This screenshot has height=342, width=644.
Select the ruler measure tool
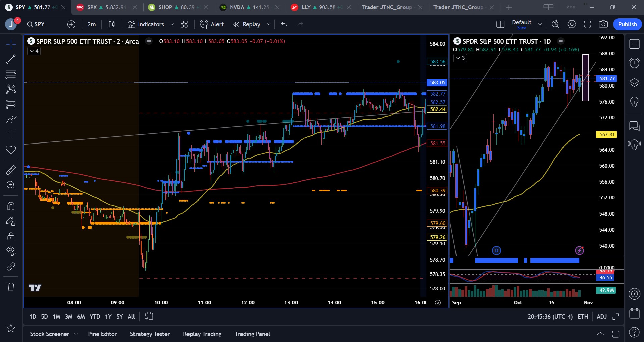click(11, 170)
